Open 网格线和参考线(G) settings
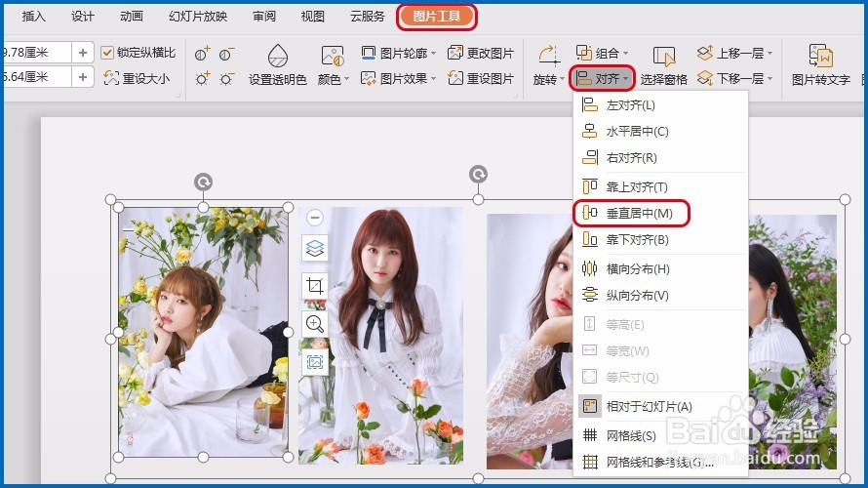Image resolution: width=868 pixels, height=488 pixels. pyautogui.click(x=661, y=462)
